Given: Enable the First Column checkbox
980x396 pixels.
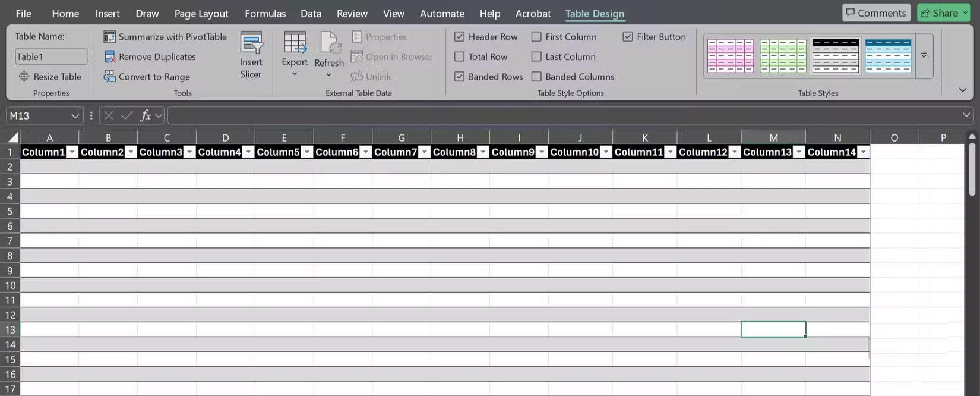Looking at the screenshot, I should pyautogui.click(x=536, y=37).
